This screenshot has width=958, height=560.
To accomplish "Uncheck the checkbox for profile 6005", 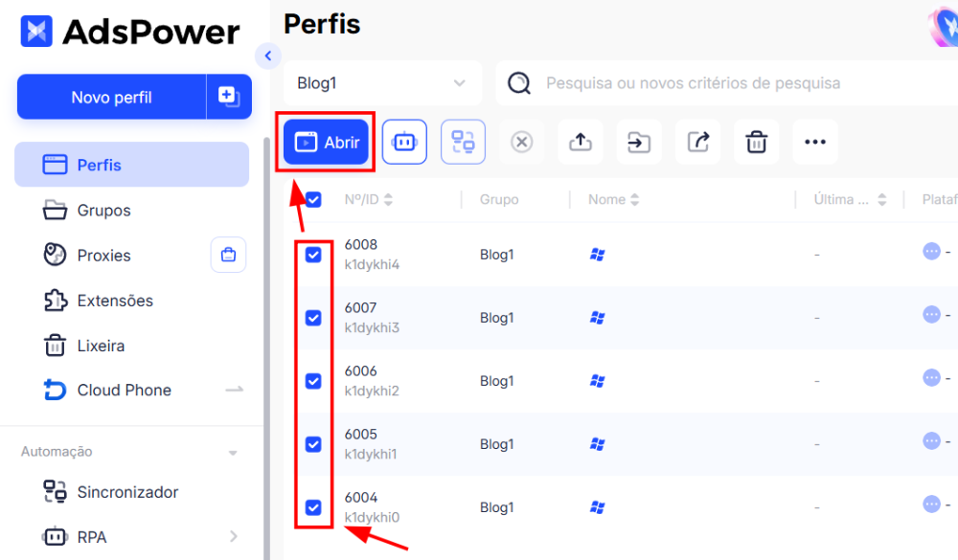I will (313, 444).
